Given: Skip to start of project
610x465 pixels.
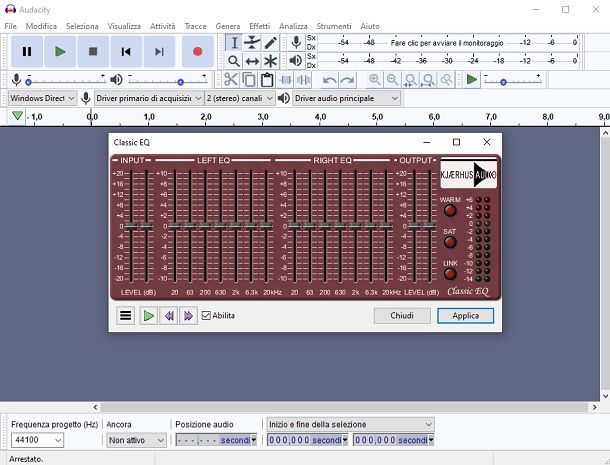Looking at the screenshot, I should click(x=126, y=51).
